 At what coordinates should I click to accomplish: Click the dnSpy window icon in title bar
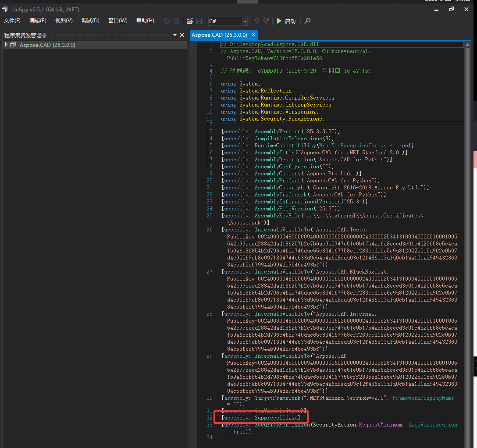pyautogui.click(x=4, y=10)
